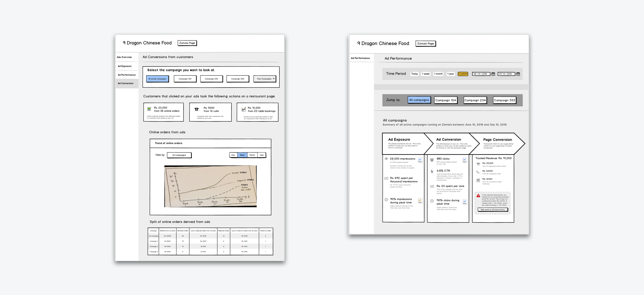This screenshot has height=295, width=644.
Task: Click the hand-drawn orders trend chart
Action: point(210,186)
